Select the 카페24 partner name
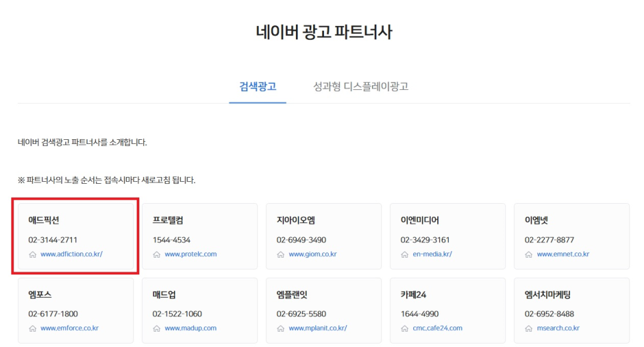The width and height of the screenshot is (644, 347). tap(413, 294)
